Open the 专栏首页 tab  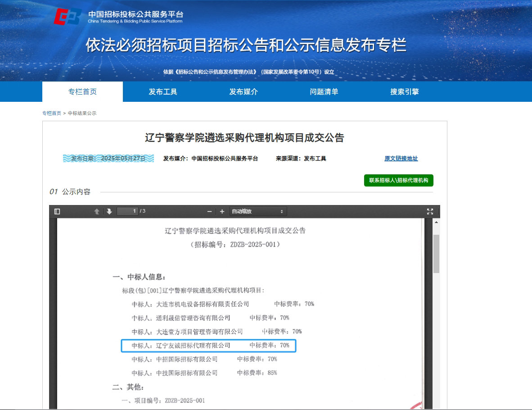click(x=82, y=92)
